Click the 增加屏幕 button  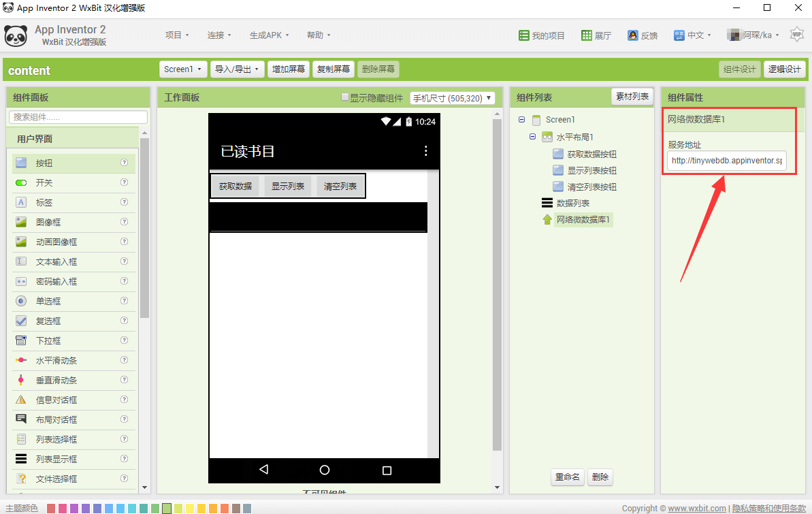289,69
